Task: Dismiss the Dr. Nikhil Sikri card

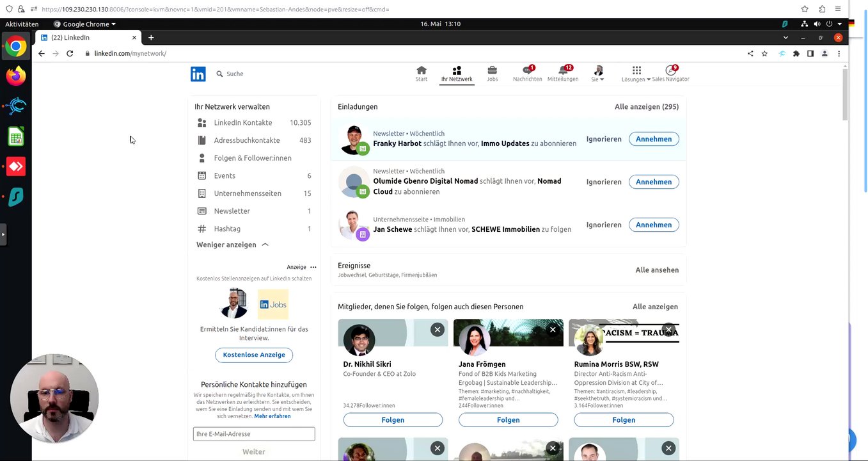Action: tap(437, 330)
